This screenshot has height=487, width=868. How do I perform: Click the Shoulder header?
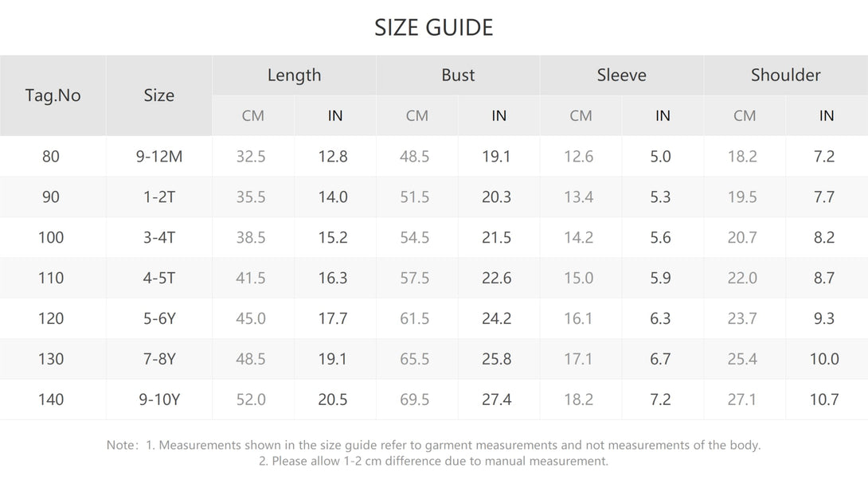785,75
